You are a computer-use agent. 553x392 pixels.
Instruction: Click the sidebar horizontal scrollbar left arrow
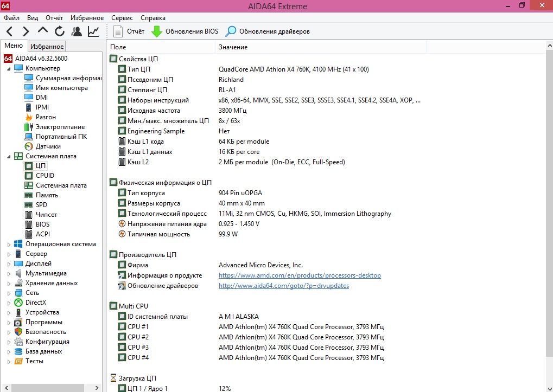(6, 388)
